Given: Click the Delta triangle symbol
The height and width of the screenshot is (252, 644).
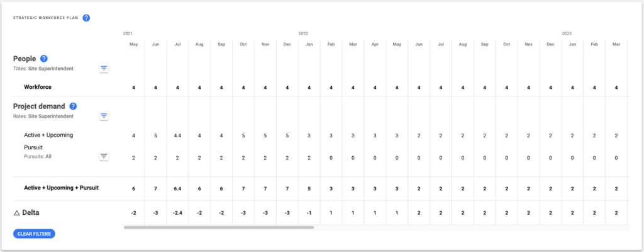Looking at the screenshot, I should tap(17, 213).
